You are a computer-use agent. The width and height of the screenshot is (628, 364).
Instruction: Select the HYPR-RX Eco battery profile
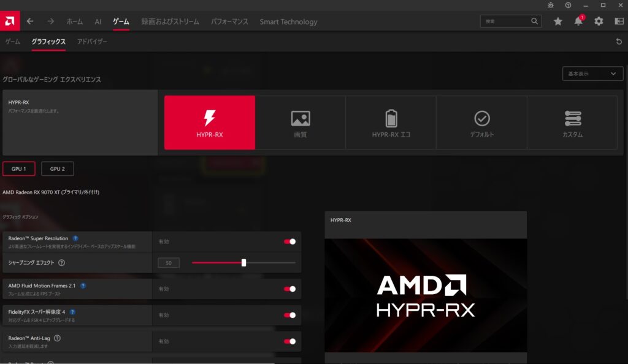391,123
